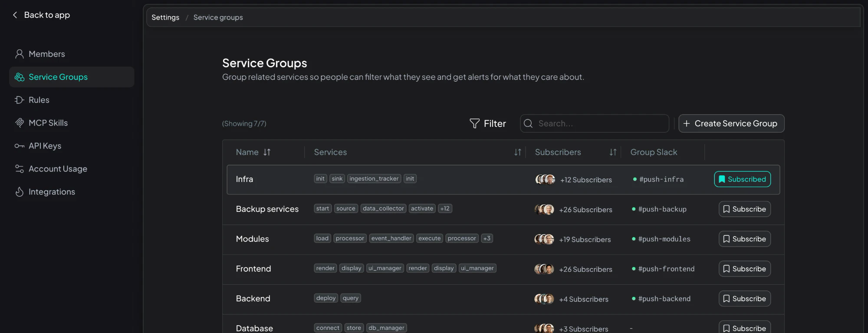Viewport: 868px width, 333px height.
Task: Click the event_handler service tag
Action: (x=391, y=238)
